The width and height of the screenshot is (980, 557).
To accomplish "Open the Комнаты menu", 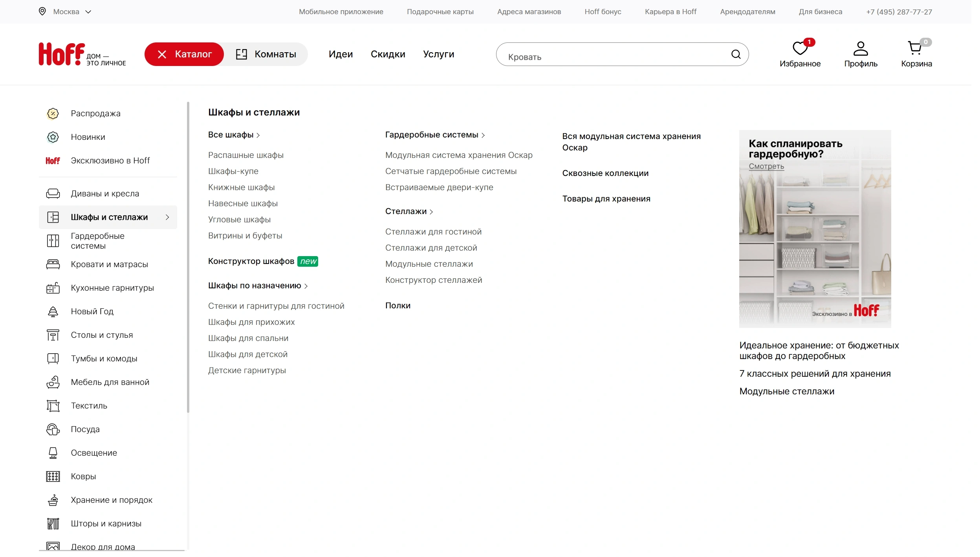I will point(266,54).
